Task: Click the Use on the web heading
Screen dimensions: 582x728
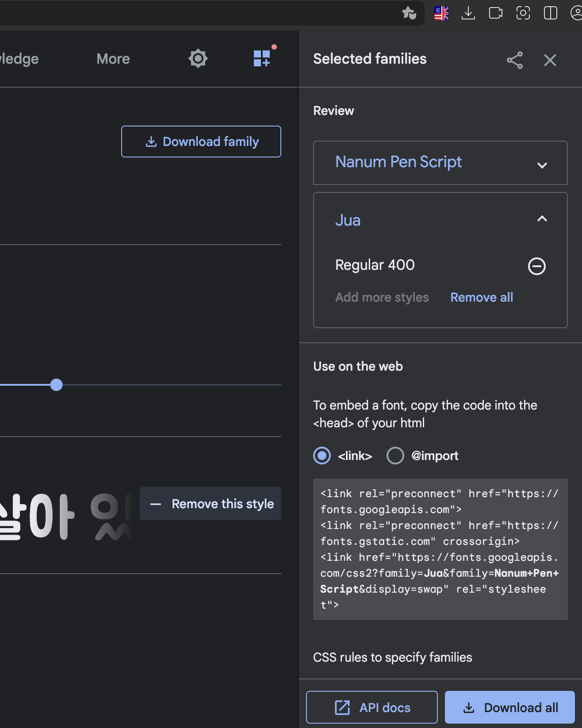Action: coord(358,366)
